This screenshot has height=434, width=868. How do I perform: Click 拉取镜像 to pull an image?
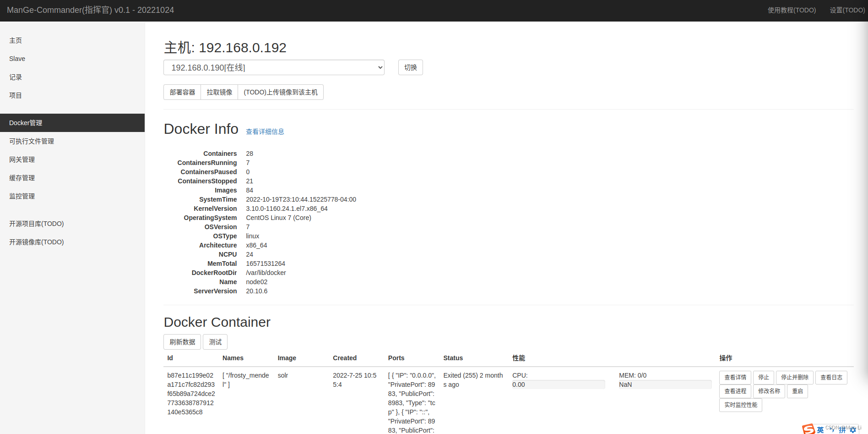219,92
